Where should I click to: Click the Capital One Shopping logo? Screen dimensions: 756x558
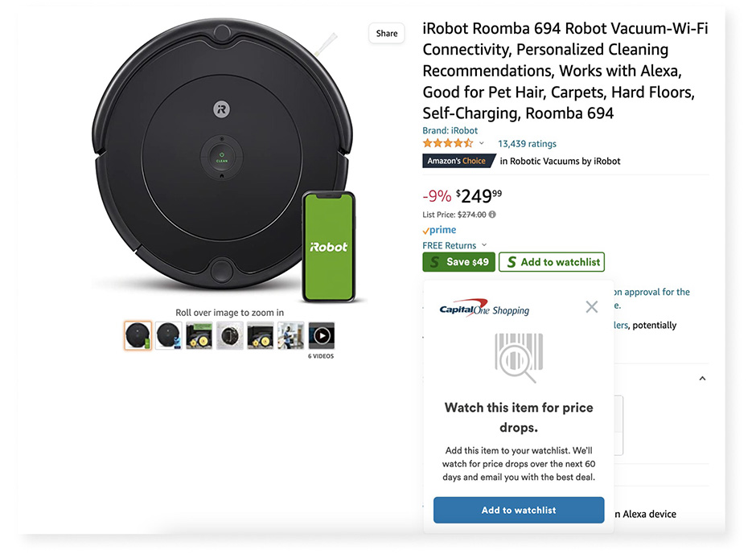484,310
